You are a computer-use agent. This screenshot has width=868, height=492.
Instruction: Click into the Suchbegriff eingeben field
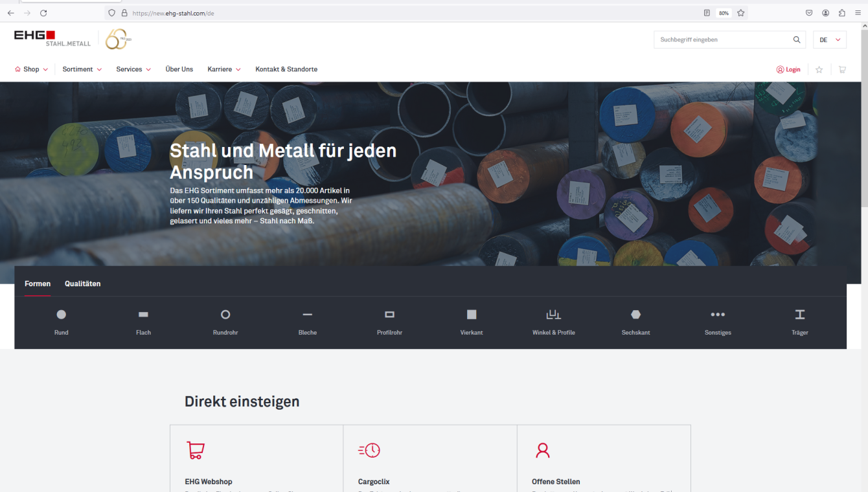coord(713,39)
